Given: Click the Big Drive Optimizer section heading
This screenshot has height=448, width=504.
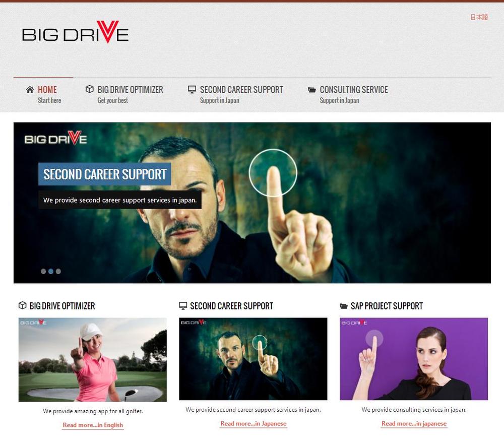Looking at the screenshot, I should point(62,306).
